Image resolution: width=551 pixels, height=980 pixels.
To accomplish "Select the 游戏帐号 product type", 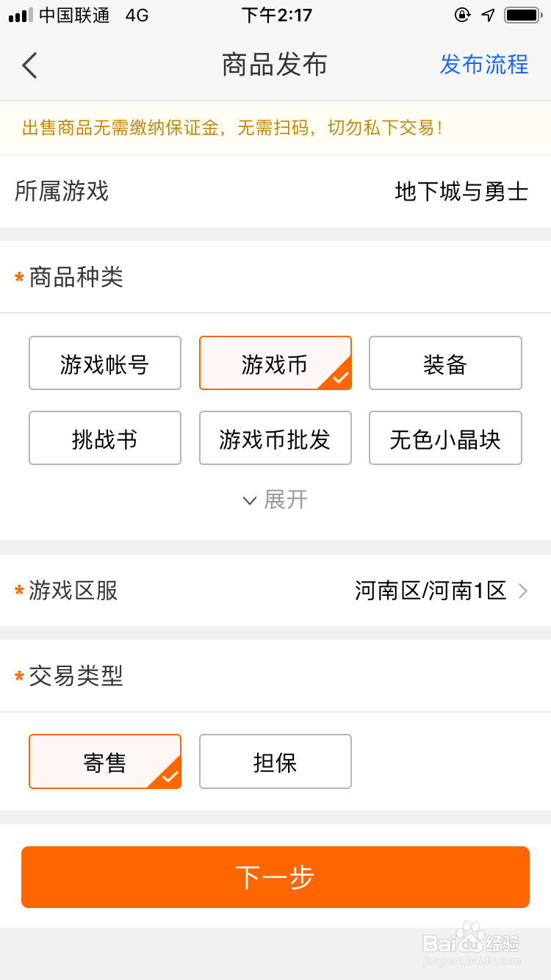I will tap(105, 364).
